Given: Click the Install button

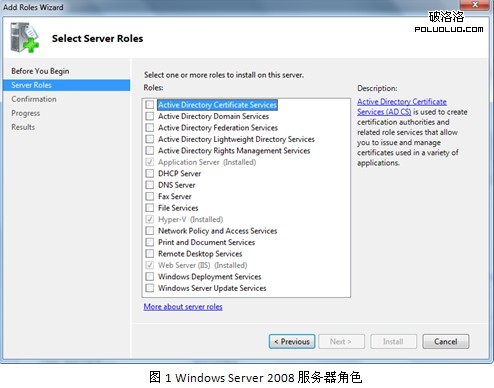Looking at the screenshot, I should pyautogui.click(x=393, y=342).
